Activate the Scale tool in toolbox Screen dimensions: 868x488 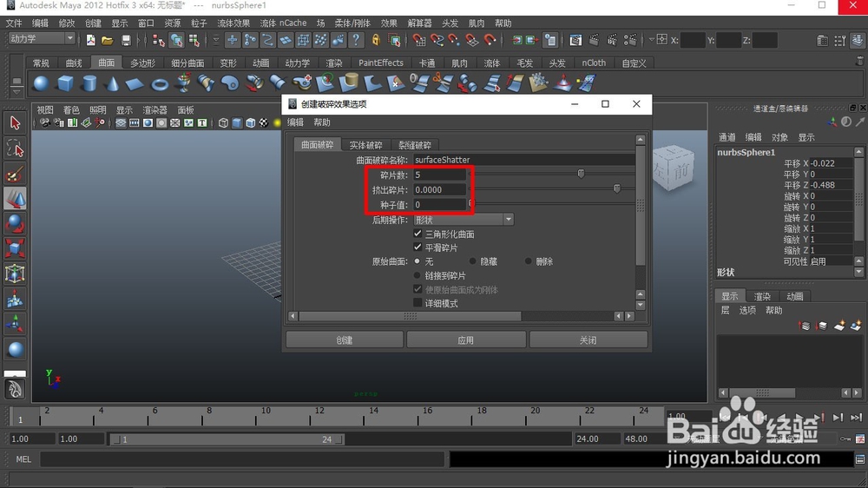coord(15,248)
